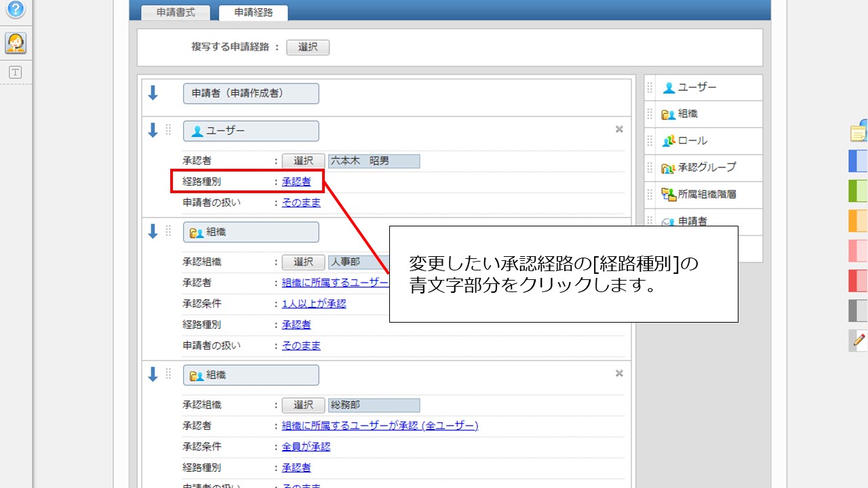
Task: Click 選択 button next to 複写する申請経路
Action: [x=308, y=47]
